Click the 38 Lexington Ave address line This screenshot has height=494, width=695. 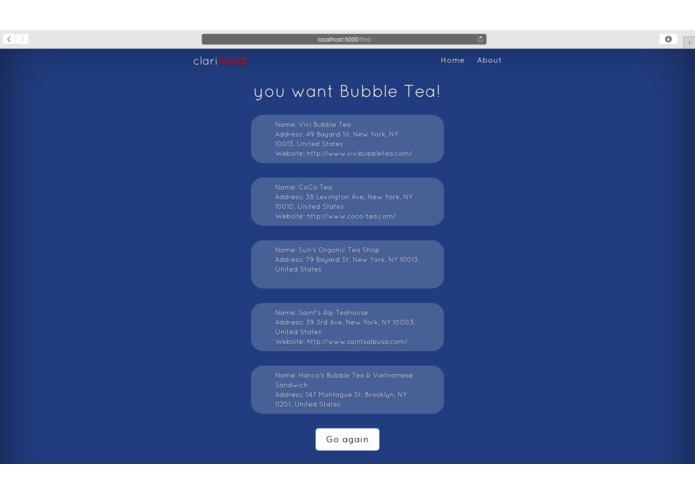click(x=344, y=197)
